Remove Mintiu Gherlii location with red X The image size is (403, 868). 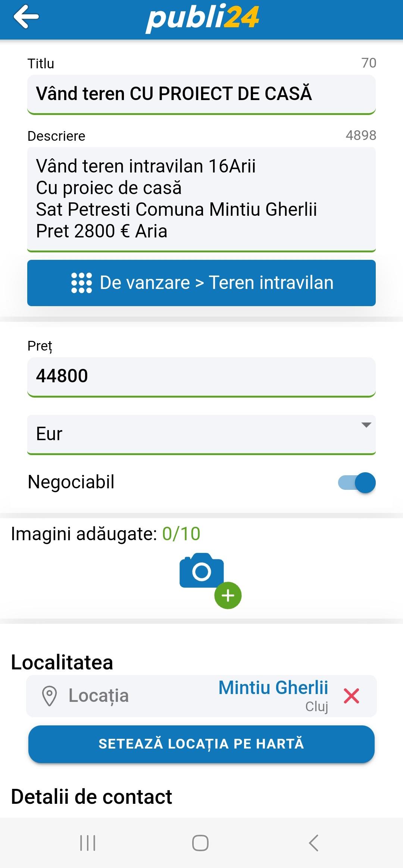[351, 696]
